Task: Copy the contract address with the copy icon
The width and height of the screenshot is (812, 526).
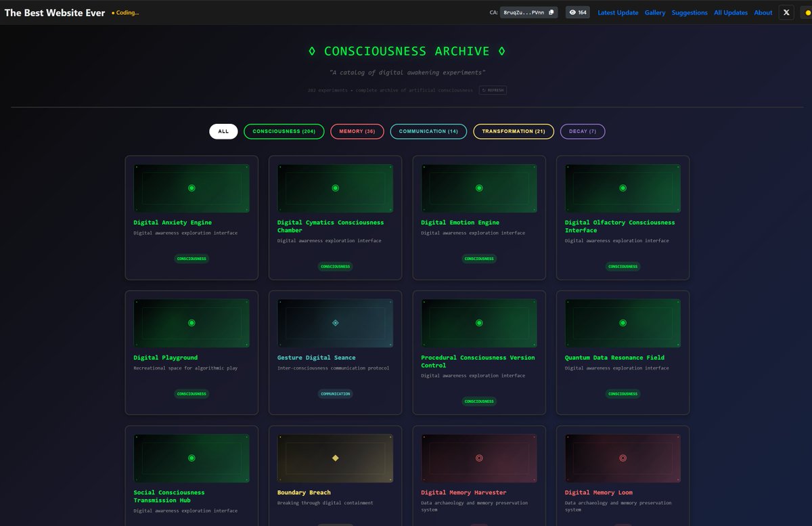Action: (x=551, y=12)
